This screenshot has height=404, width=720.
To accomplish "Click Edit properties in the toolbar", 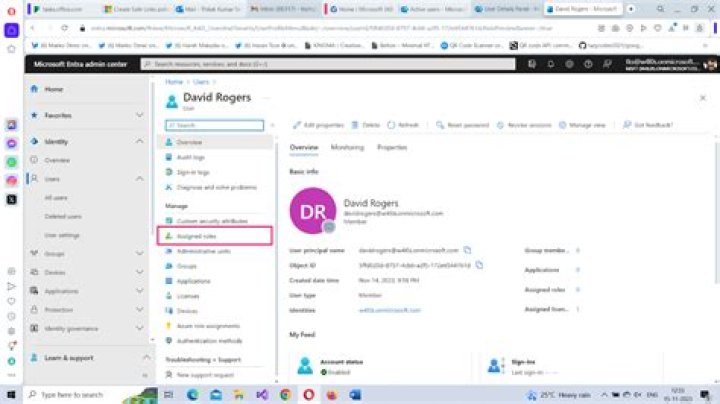I will [x=319, y=125].
